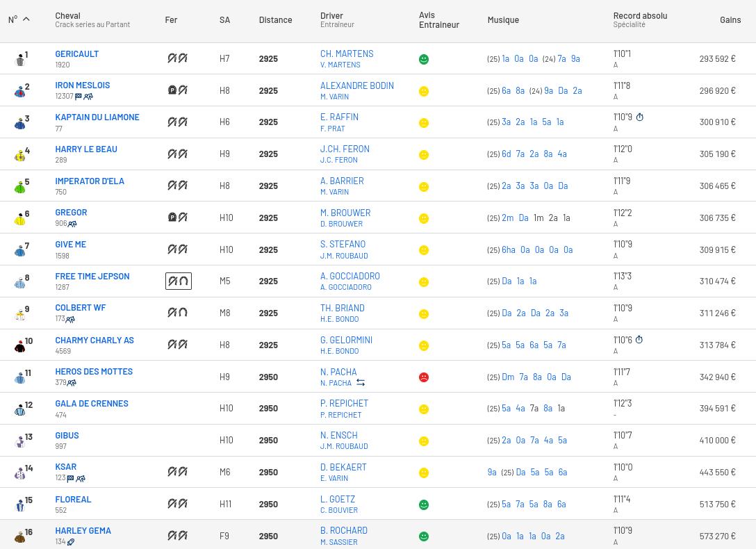Click the flag icons under Iron Meslois

[83, 97]
